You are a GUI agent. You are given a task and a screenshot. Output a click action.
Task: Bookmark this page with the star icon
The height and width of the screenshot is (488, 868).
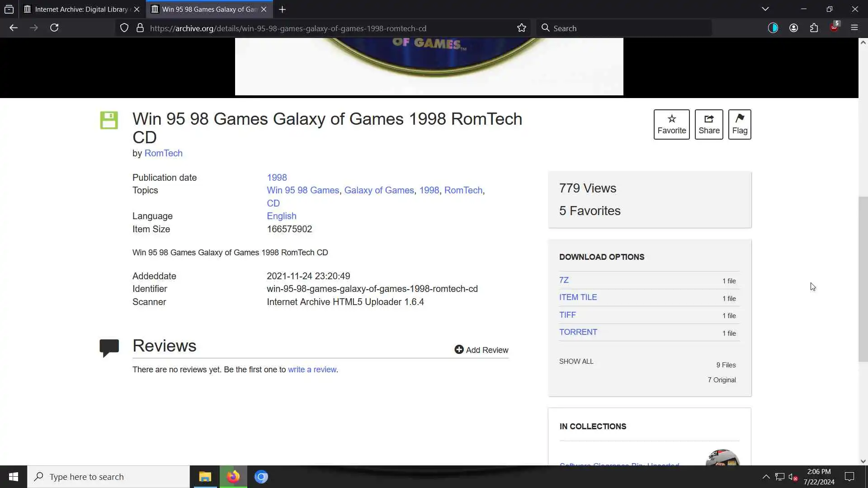click(521, 28)
